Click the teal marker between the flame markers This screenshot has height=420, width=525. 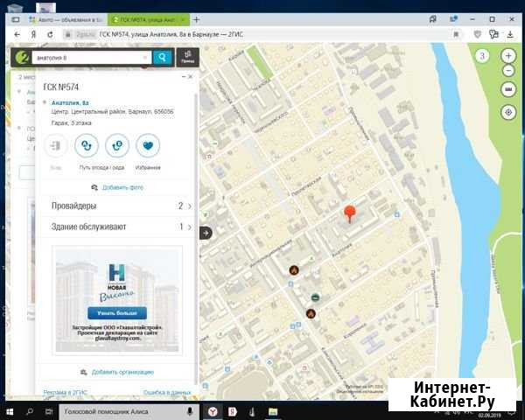pyautogui.click(x=315, y=297)
